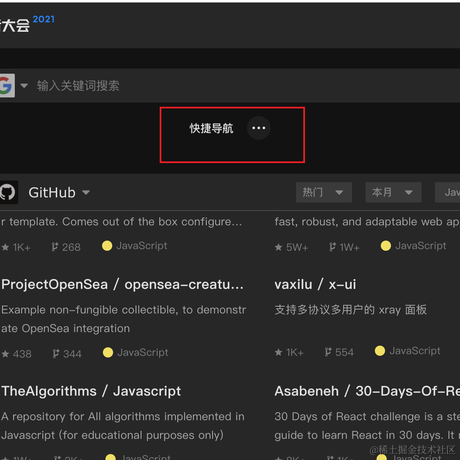The image size is (460, 460).
Task: Click the 快捷导航 label
Action: 211,128
